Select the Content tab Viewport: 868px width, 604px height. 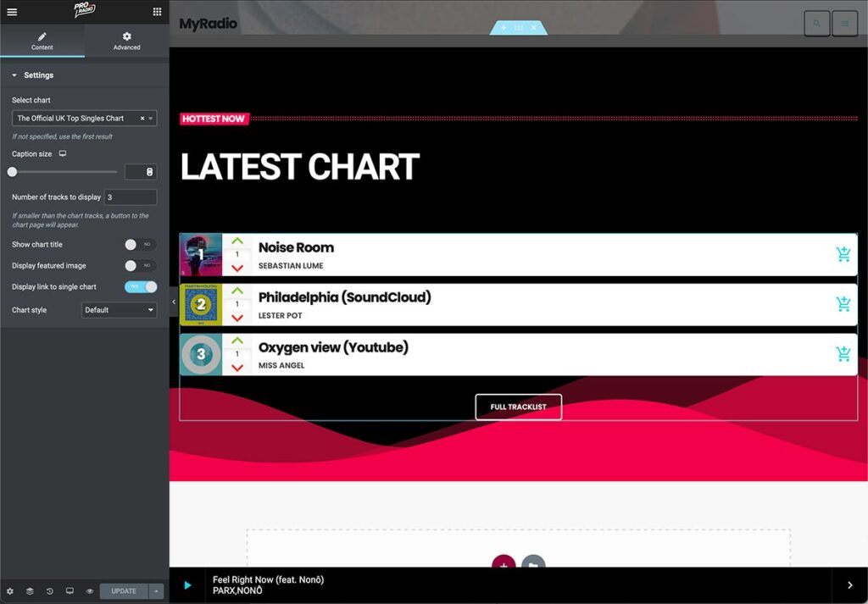pyautogui.click(x=42, y=41)
